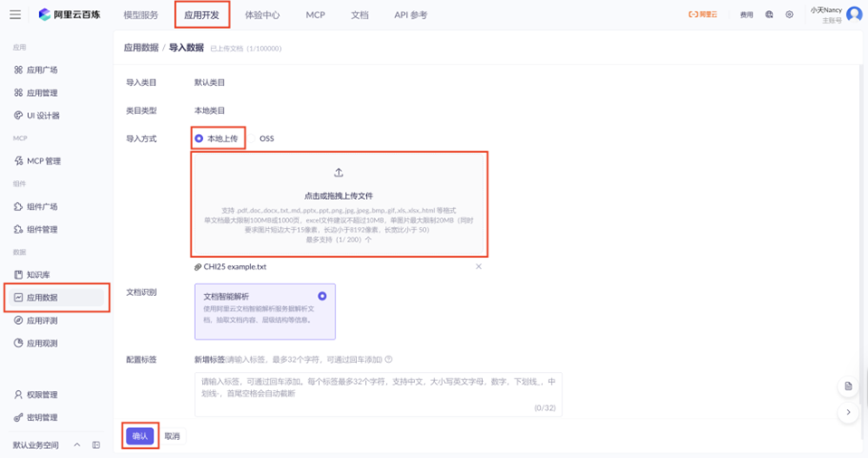Image resolution: width=868 pixels, height=458 pixels.
Task: Go back to 应用数据 breadcrumb
Action: pos(141,48)
